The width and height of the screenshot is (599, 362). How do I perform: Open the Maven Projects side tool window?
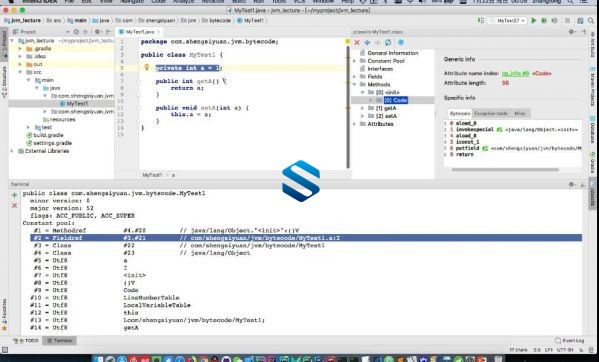[x=593, y=87]
